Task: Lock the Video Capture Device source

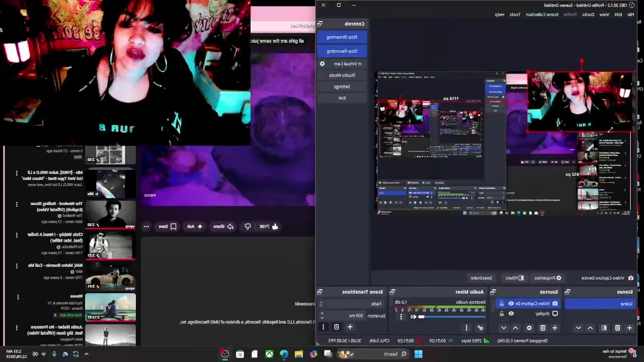Action: (501, 303)
